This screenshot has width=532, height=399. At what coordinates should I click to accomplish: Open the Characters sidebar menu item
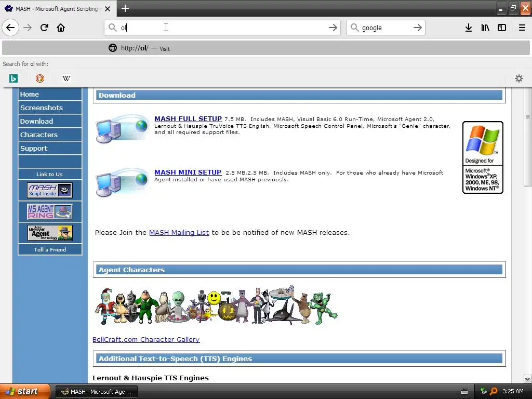click(x=50, y=135)
